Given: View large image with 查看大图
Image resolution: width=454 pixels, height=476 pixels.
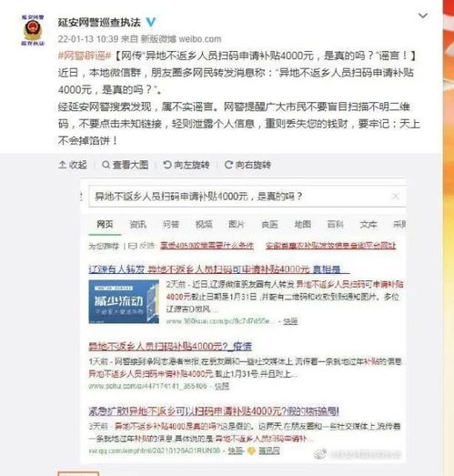Looking at the screenshot, I should tap(126, 165).
